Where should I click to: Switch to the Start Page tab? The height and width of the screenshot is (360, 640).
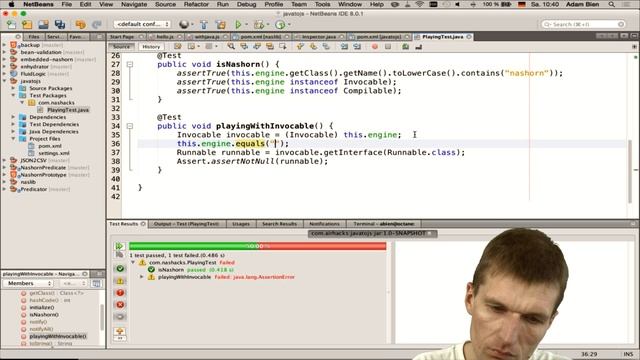tap(122, 37)
